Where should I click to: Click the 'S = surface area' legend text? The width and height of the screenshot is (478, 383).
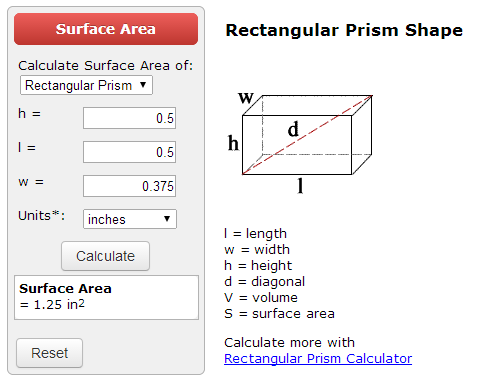point(279,314)
